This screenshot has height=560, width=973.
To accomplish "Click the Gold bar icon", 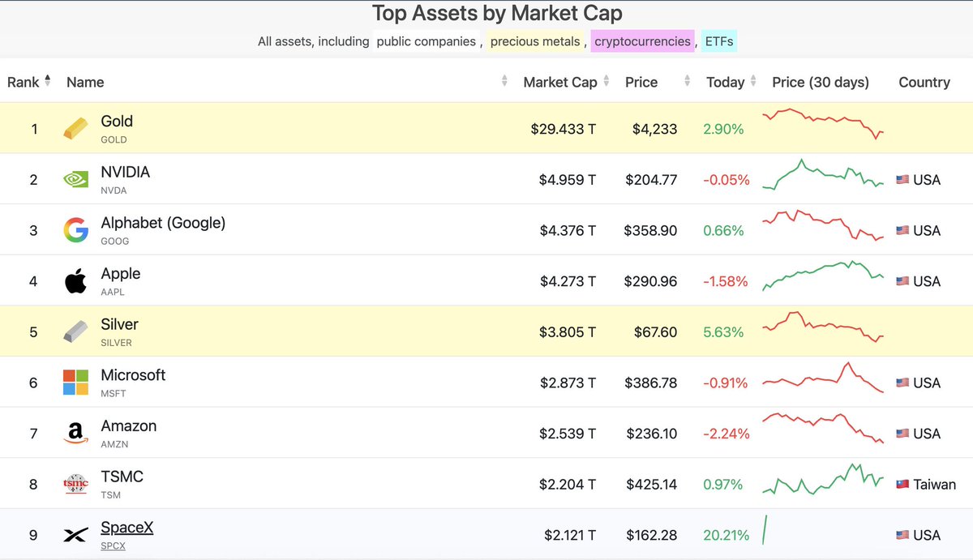I will (x=75, y=129).
